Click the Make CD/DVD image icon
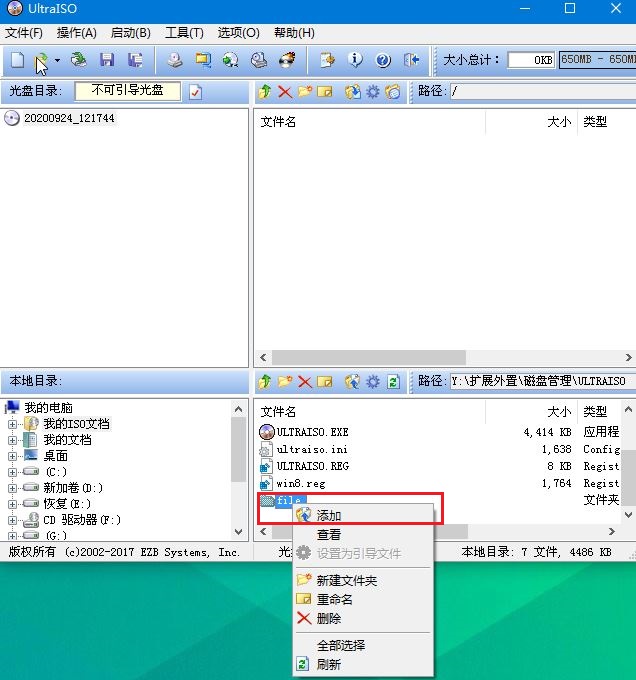 coord(175,60)
